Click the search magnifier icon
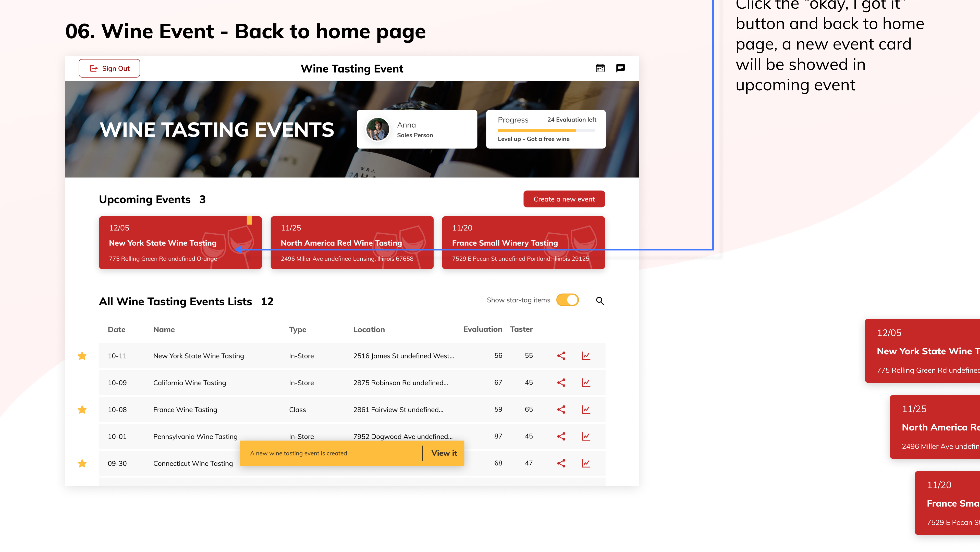This screenshot has width=980, height=552. 599,301
